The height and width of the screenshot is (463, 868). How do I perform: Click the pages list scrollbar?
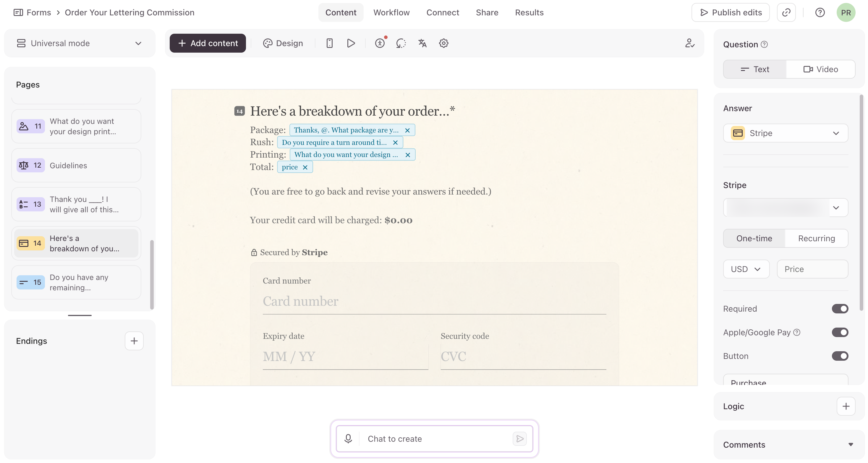pyautogui.click(x=152, y=275)
